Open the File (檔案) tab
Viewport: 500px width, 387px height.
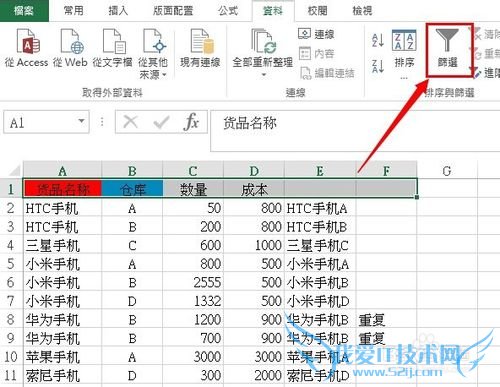(x=24, y=11)
